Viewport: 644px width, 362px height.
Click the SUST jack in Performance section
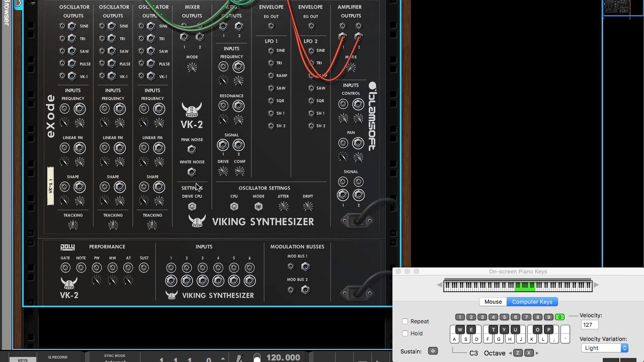pos(144,268)
